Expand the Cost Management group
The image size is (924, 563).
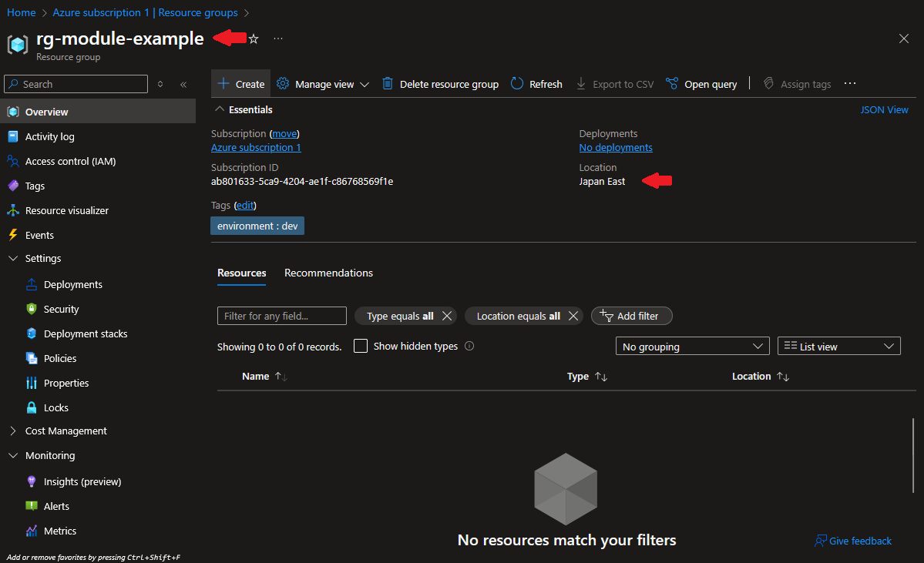pos(13,431)
